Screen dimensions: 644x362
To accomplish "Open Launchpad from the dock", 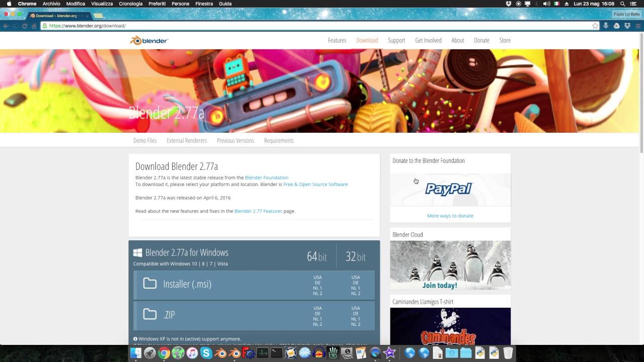I will 150,353.
